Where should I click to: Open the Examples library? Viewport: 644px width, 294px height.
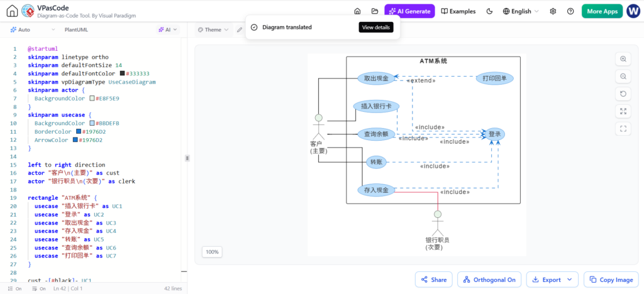[x=458, y=11]
